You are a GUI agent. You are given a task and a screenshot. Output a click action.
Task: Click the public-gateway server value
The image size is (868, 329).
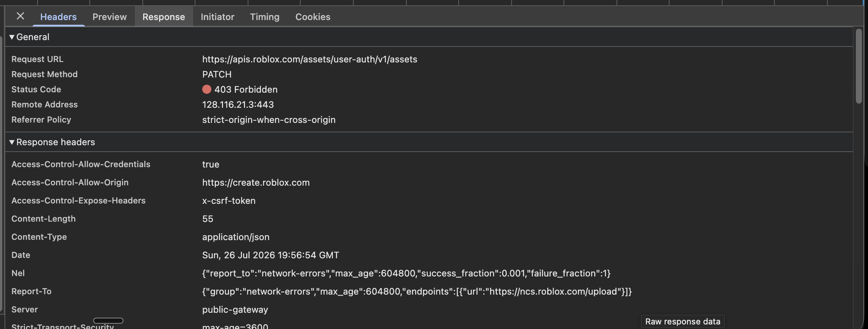coord(235,309)
